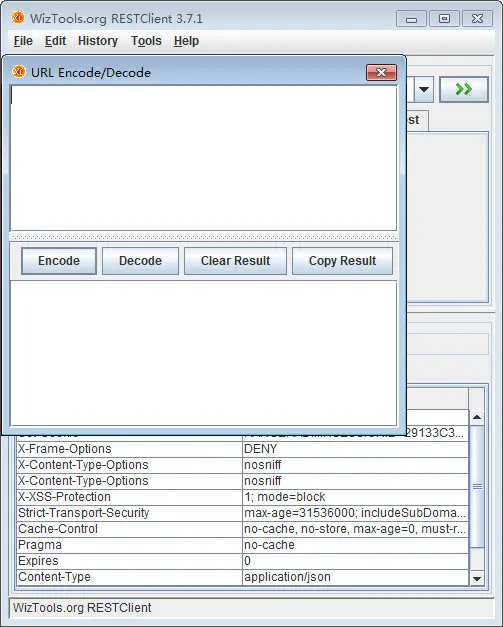Image resolution: width=503 pixels, height=627 pixels.
Task: Click the dotted split-pane divider above Encode
Action: [204, 237]
